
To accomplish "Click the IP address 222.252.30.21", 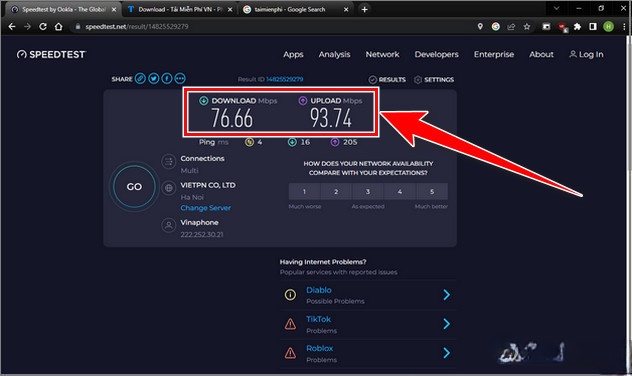I will click(x=202, y=235).
